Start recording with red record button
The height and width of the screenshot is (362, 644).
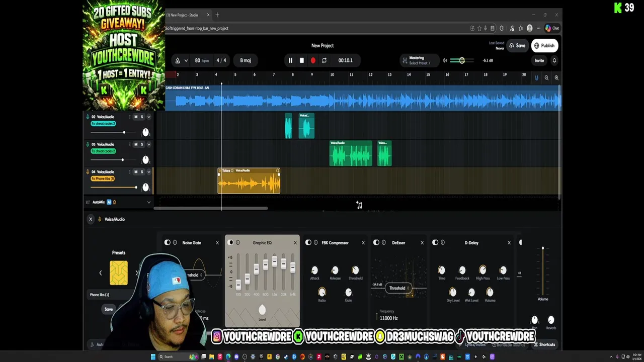click(x=313, y=60)
